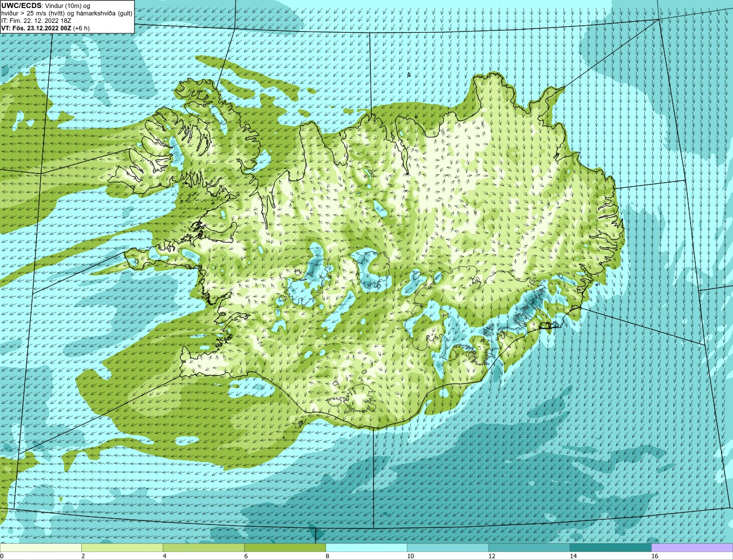Click the light cyan 8–10 legend swatch
The image size is (733, 560).
pyautogui.click(x=366, y=548)
